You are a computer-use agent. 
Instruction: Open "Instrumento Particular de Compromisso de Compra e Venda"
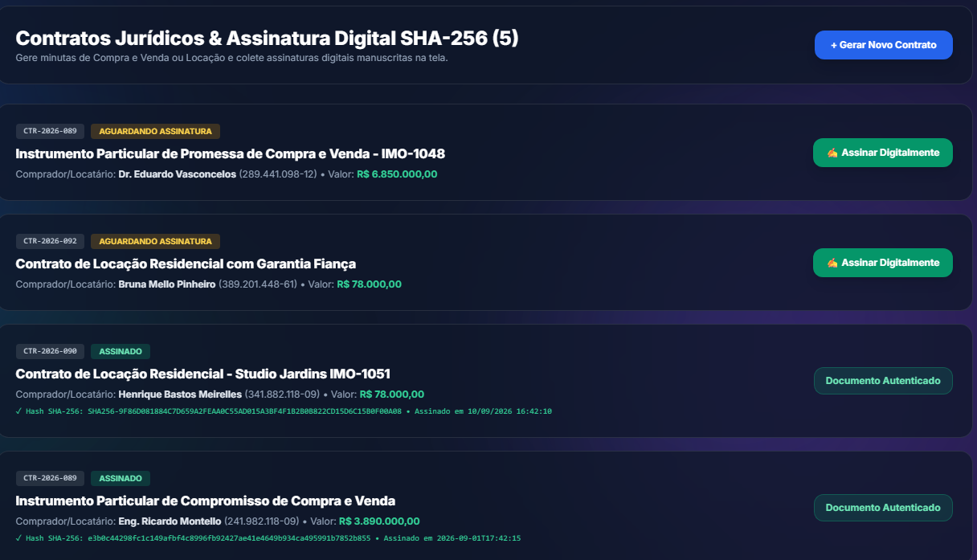point(206,501)
